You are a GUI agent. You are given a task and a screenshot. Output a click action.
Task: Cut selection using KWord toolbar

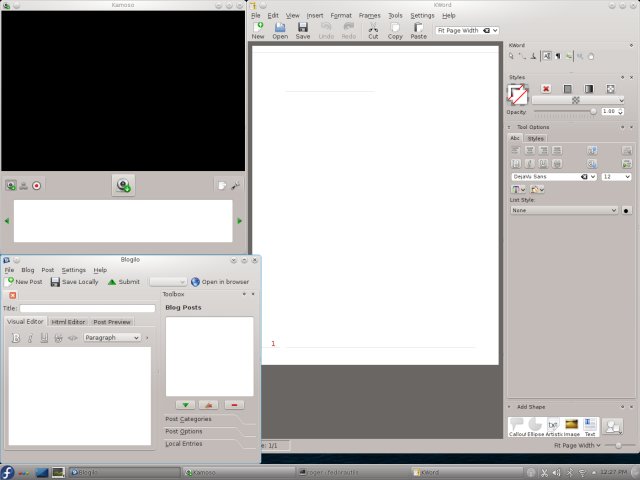pyautogui.click(x=373, y=31)
